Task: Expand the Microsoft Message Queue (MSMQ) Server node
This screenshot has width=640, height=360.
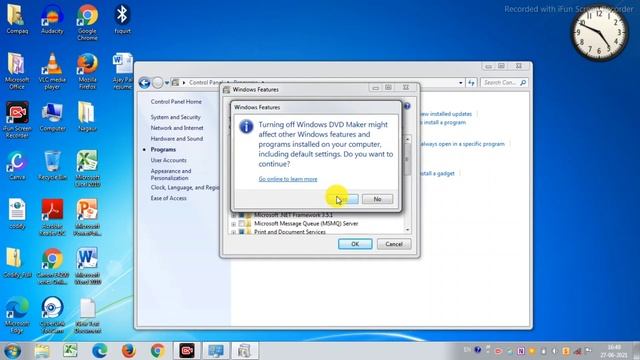Action: [234, 224]
